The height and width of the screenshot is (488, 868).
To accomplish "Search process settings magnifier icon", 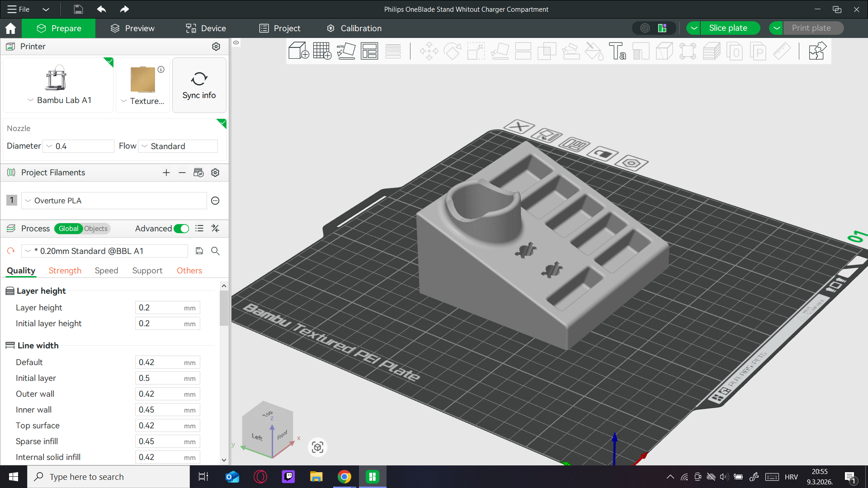I will 215,251.
